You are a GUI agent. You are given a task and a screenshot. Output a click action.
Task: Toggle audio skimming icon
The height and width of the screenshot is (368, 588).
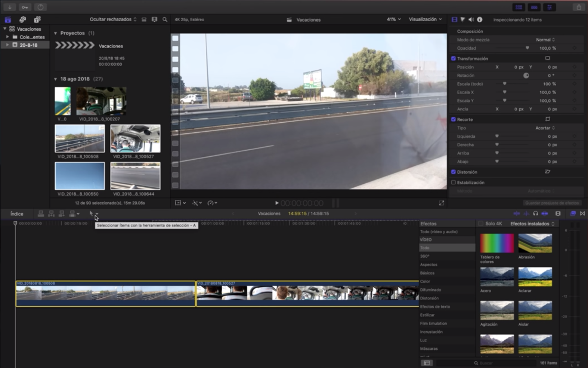tap(526, 214)
